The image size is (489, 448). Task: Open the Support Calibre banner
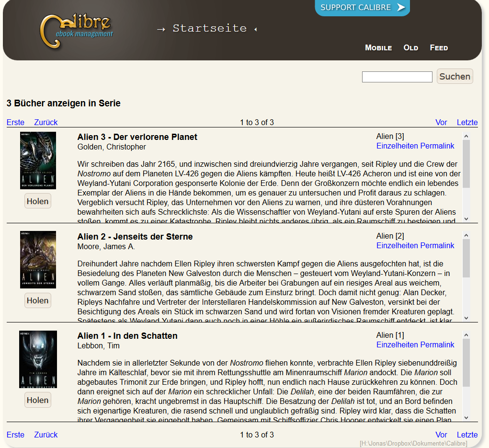363,8
